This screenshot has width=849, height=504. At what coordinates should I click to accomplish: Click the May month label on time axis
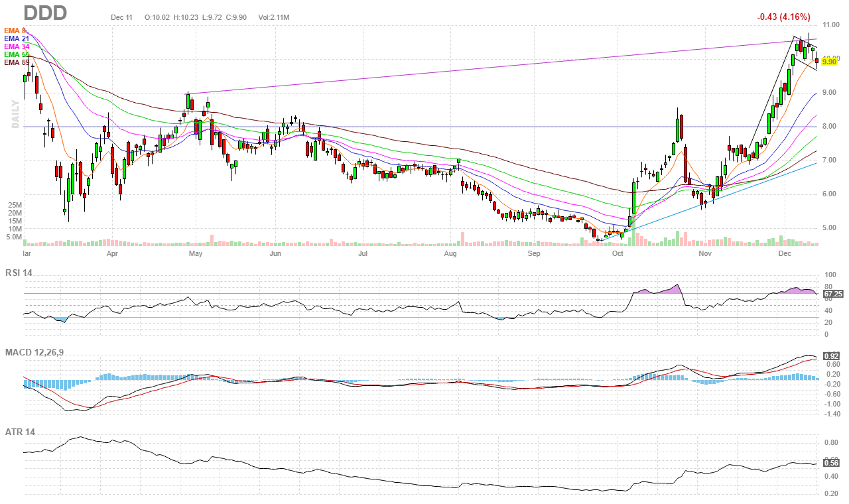(x=195, y=253)
